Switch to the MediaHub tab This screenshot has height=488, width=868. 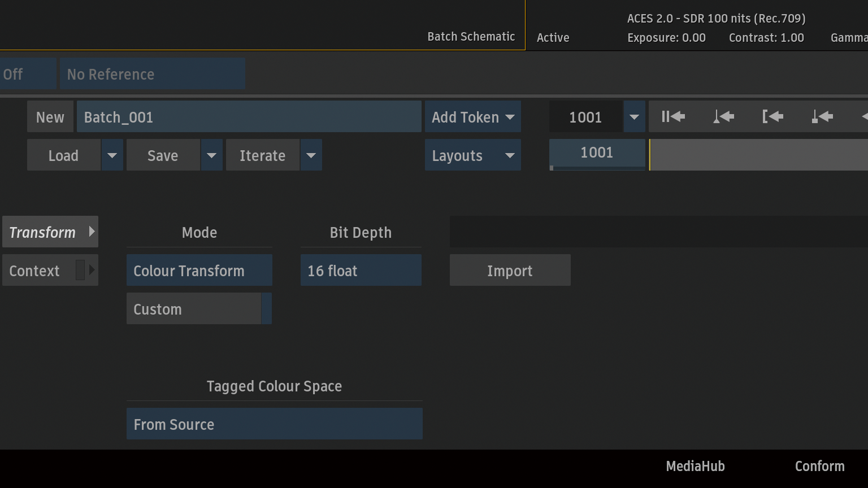pos(695,466)
